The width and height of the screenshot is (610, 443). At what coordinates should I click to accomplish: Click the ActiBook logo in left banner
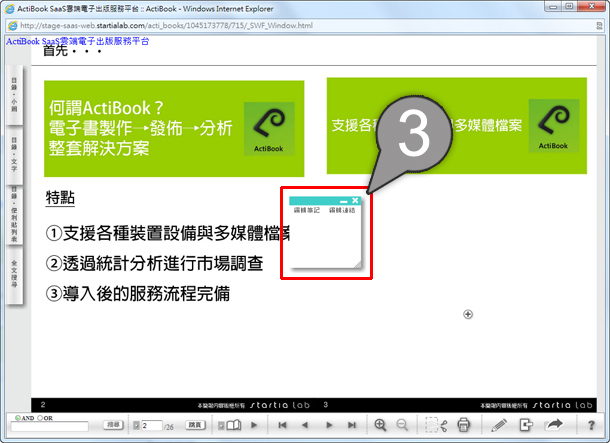(x=269, y=129)
